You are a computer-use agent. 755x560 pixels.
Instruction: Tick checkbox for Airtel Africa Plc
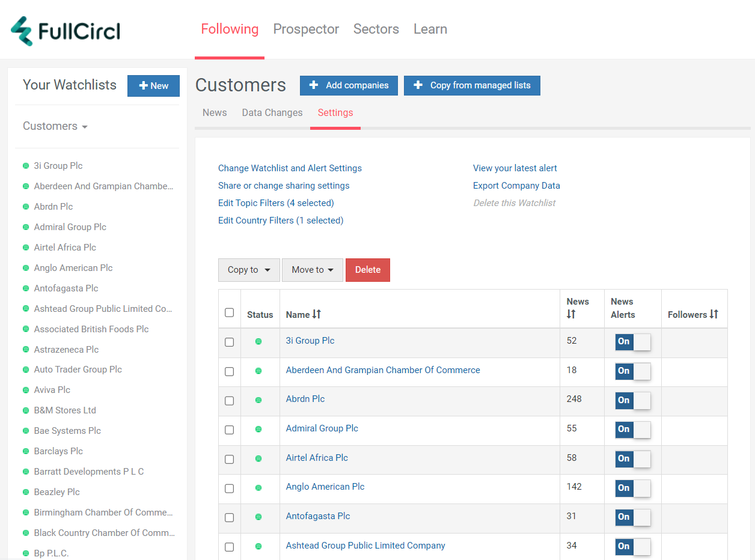(229, 459)
